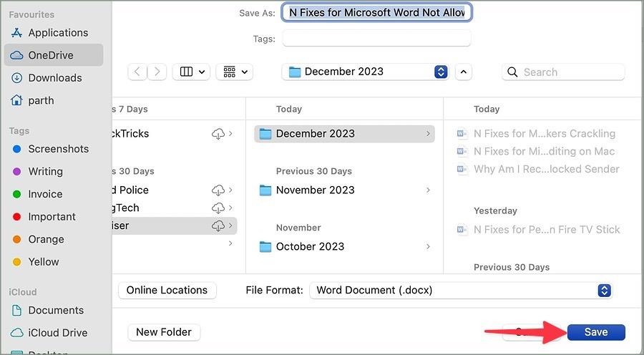
Task: Open Applications in the Favourites sidebar
Action: [49, 33]
